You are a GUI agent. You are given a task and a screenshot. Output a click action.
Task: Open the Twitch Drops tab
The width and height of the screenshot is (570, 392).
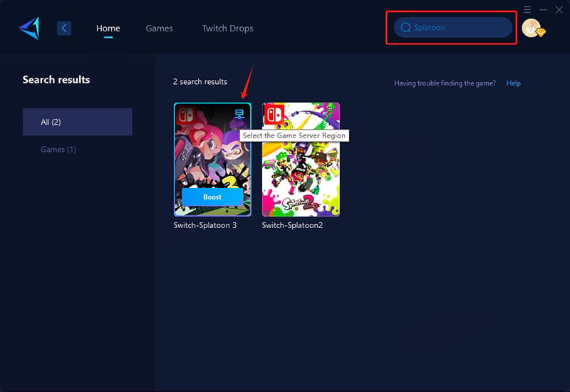[x=227, y=29]
